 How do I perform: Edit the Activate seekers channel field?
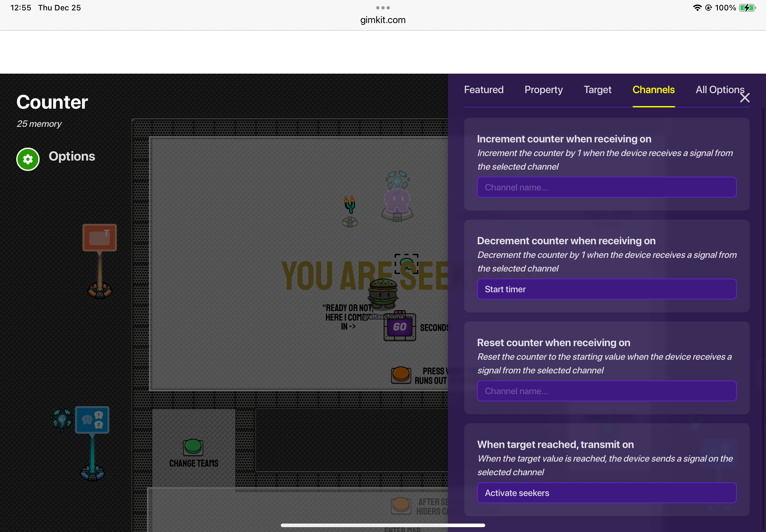(x=606, y=493)
